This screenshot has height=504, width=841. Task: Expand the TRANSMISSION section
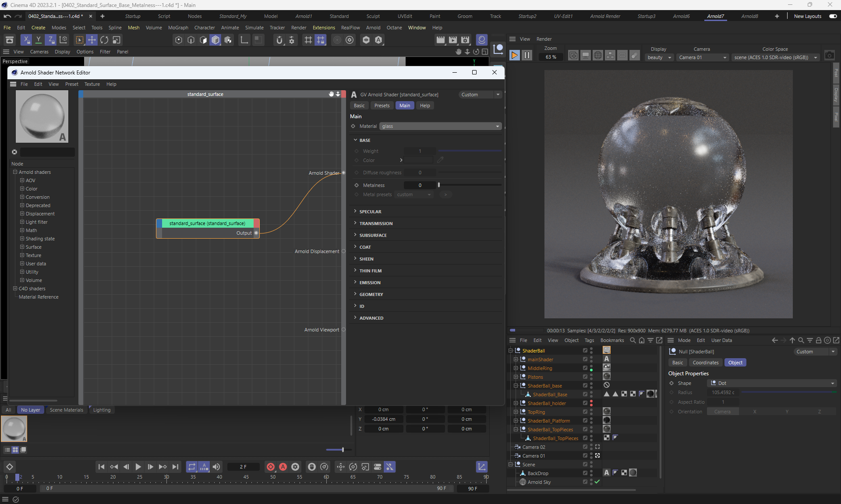pyautogui.click(x=375, y=223)
